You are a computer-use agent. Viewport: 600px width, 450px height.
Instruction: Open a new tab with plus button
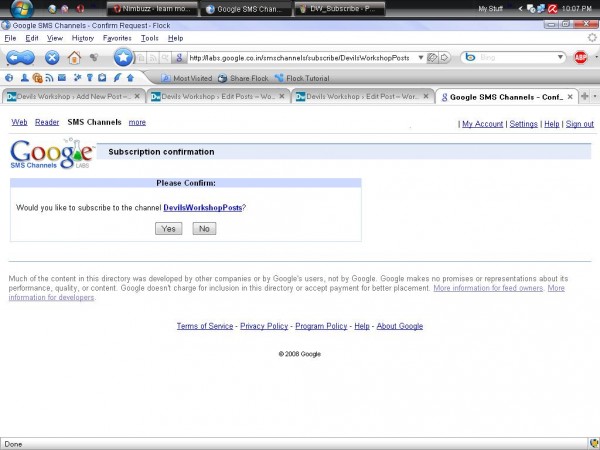[x=585, y=96]
